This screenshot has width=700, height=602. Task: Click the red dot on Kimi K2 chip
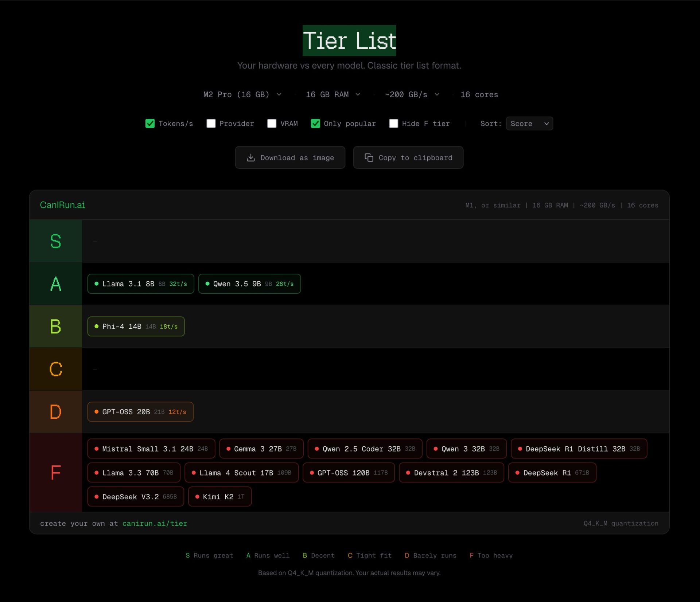click(197, 497)
